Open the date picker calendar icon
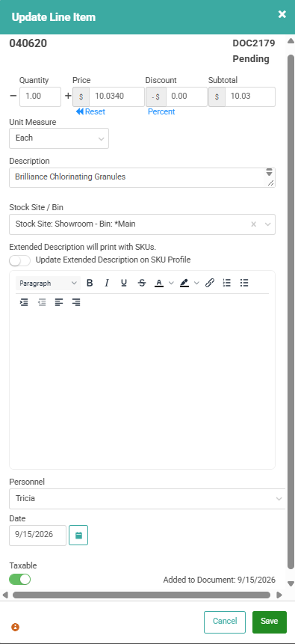Viewport: 295px width, 644px height. [x=78, y=536]
